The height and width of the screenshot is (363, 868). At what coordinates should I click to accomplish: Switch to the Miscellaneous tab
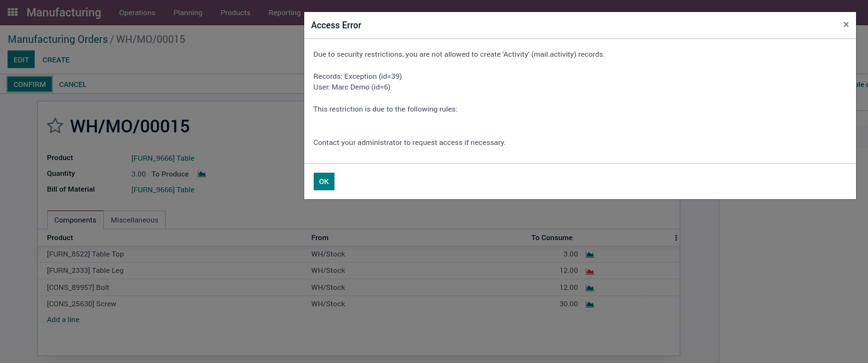coord(134,220)
